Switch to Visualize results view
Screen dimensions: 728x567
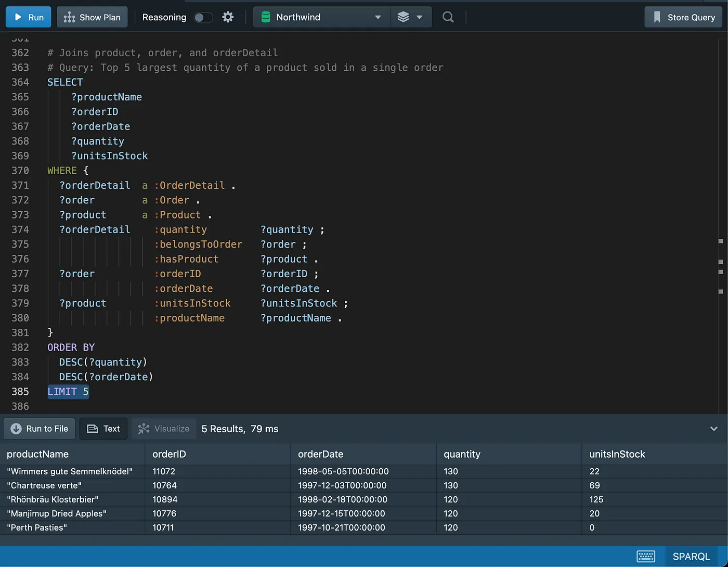[164, 429]
